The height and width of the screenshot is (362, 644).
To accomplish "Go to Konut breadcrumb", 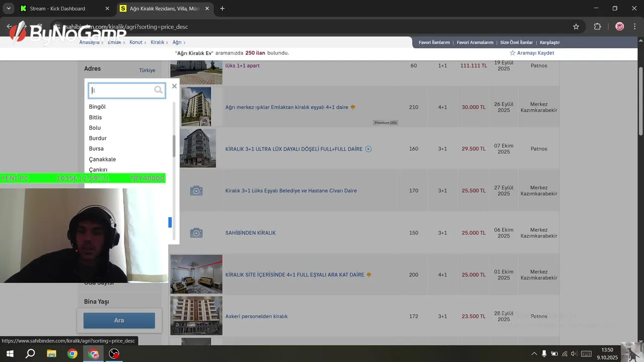I will coord(136,42).
